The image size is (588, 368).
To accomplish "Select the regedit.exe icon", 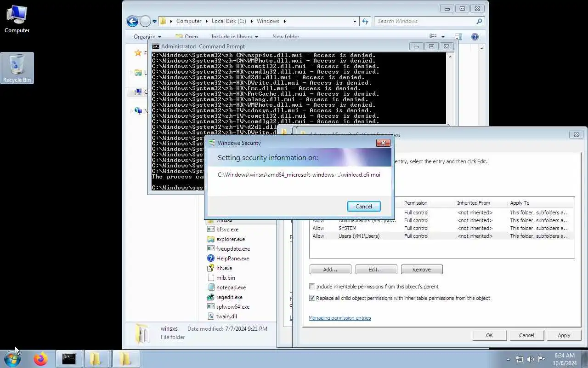I will [x=211, y=297].
